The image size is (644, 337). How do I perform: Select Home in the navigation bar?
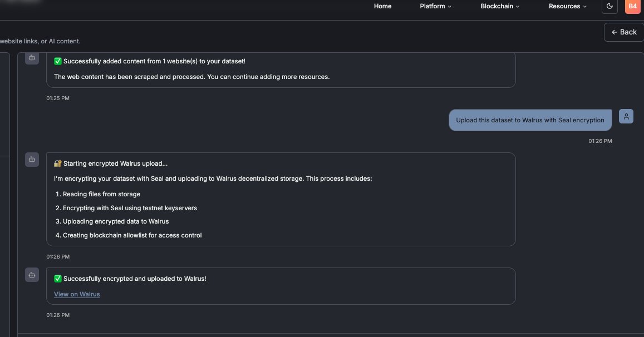pos(382,6)
